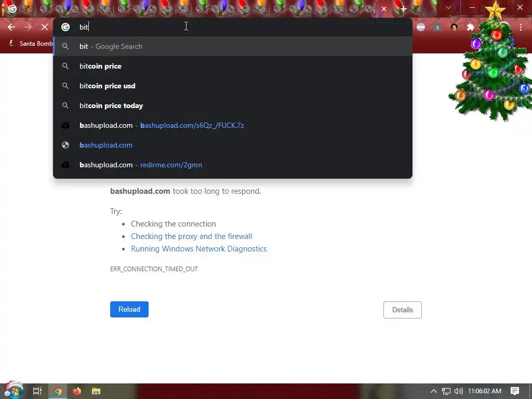Click the Chrome taskbar icon
The height and width of the screenshot is (399, 532).
tap(58, 391)
